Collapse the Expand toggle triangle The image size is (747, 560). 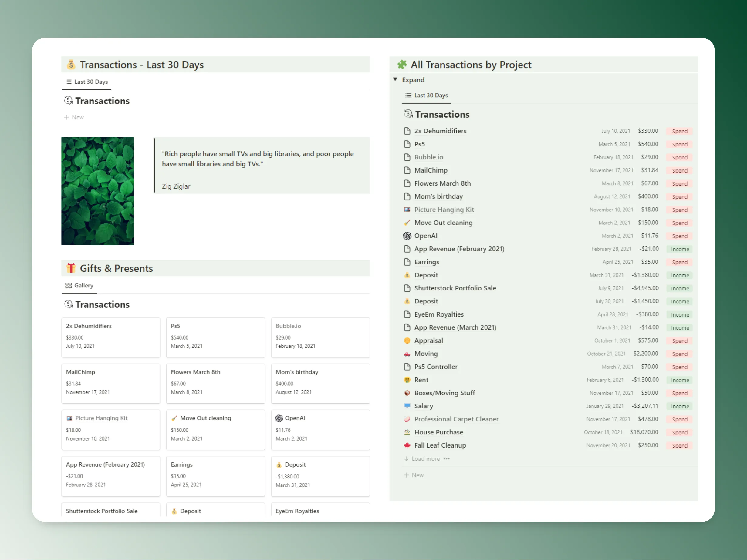395,79
